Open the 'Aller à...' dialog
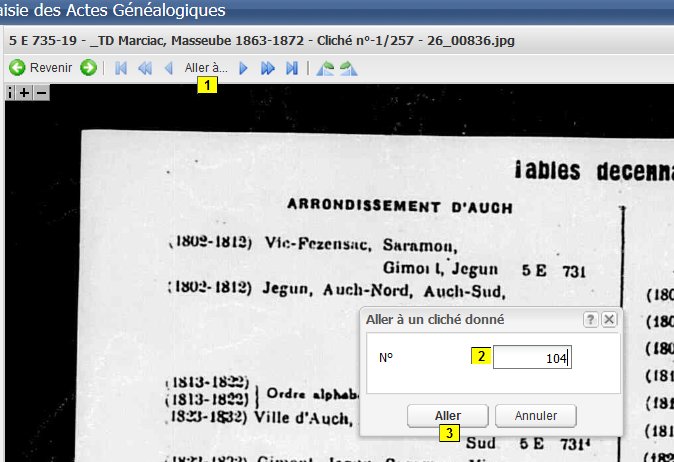This screenshot has width=674, height=462. click(206, 67)
